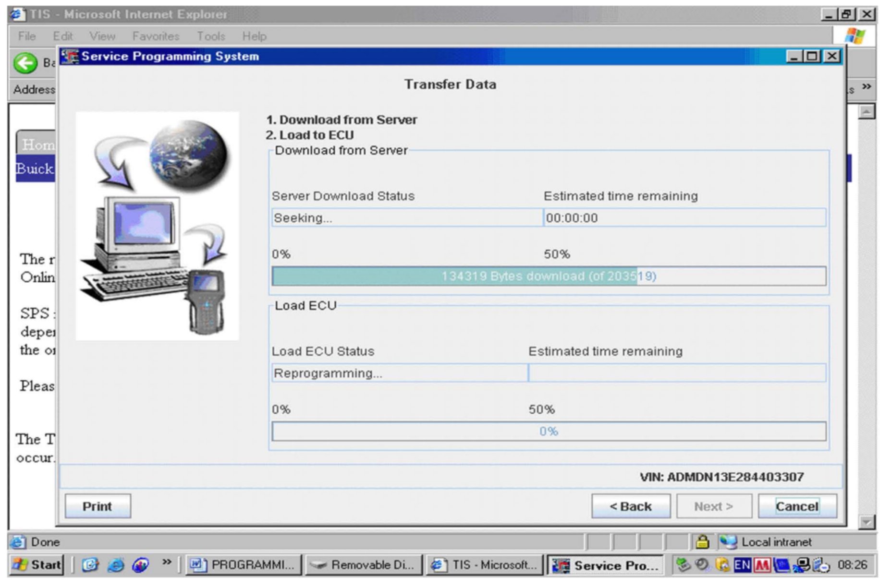Click the < Back button
Image resolution: width=891 pixels, height=588 pixels.
click(x=630, y=506)
